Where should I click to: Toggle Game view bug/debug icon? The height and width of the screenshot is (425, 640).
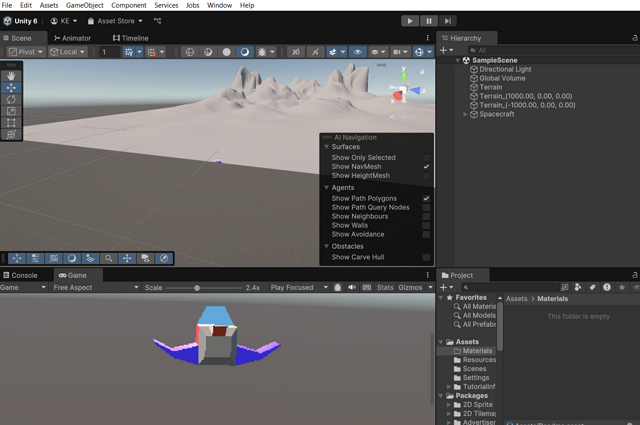click(x=338, y=287)
